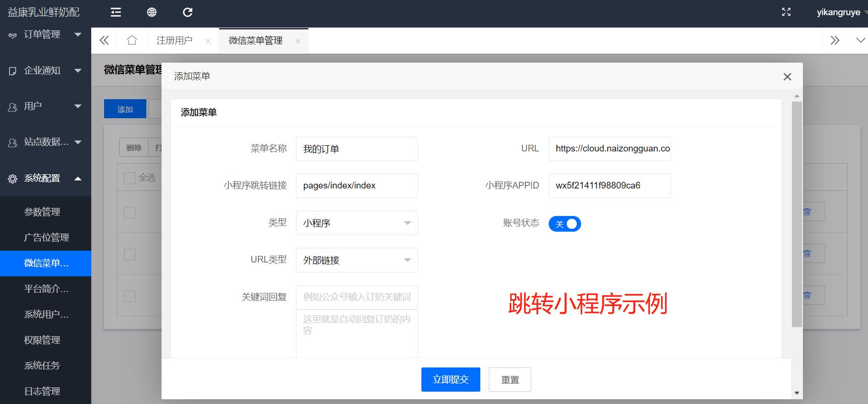868x404 pixels.
Task: Open the URL类型 dropdown
Action: [x=357, y=260]
